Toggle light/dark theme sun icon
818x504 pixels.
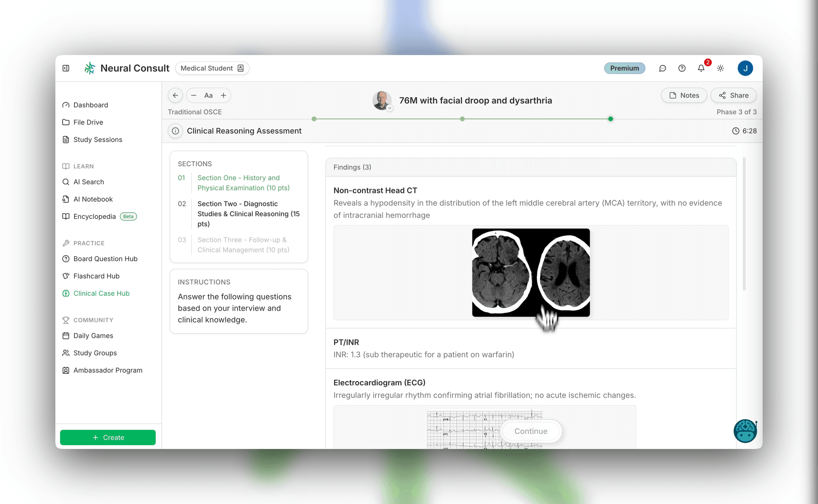721,68
